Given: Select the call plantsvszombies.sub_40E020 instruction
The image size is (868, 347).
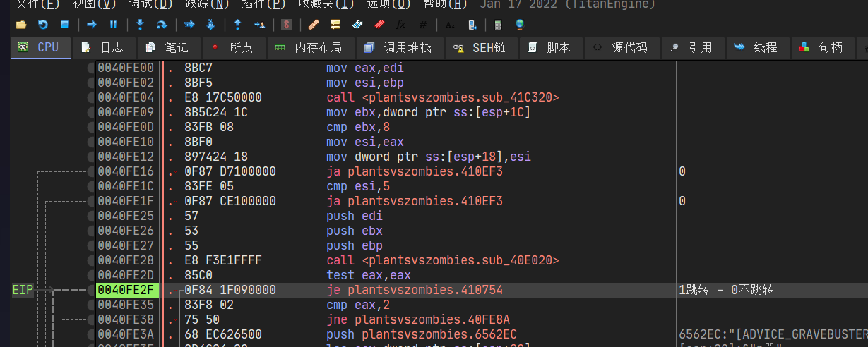Looking at the screenshot, I should click(443, 260).
